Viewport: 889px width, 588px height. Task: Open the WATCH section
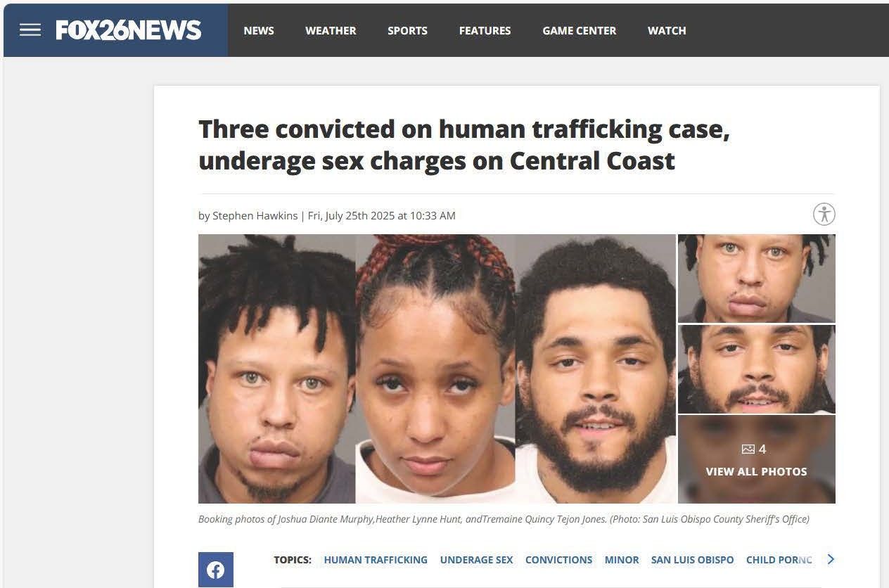pos(667,31)
